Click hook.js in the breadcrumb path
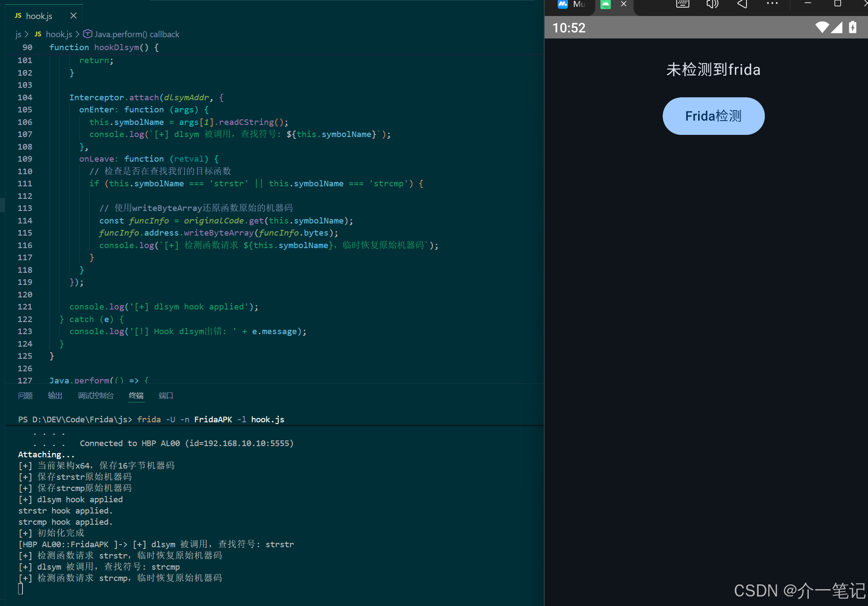This screenshot has width=868, height=606. tap(59, 34)
